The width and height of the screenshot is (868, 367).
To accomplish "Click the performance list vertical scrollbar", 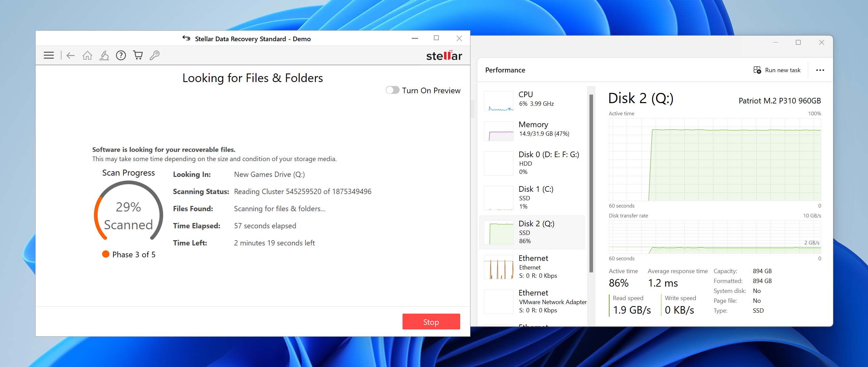I will tap(591, 183).
